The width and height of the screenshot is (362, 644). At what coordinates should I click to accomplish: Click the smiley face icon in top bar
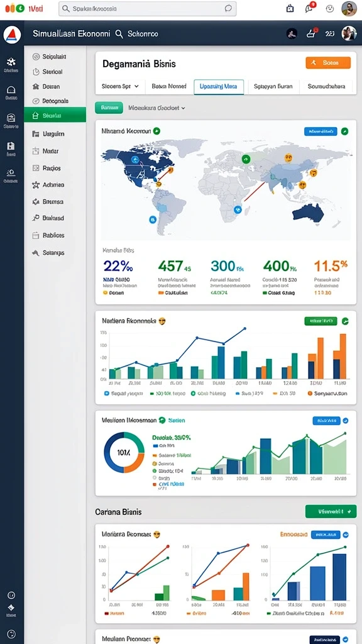click(x=329, y=8)
